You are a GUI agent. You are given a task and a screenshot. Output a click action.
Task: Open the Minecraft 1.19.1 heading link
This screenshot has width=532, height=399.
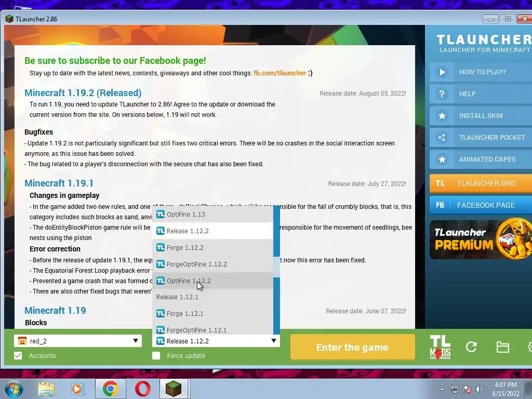[59, 183]
